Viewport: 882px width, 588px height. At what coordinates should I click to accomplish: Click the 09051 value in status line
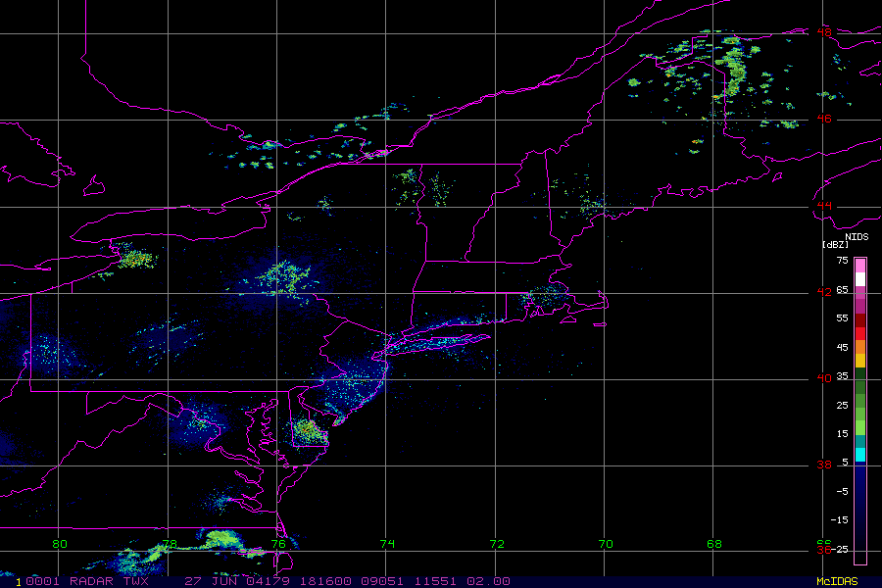pos(382,581)
